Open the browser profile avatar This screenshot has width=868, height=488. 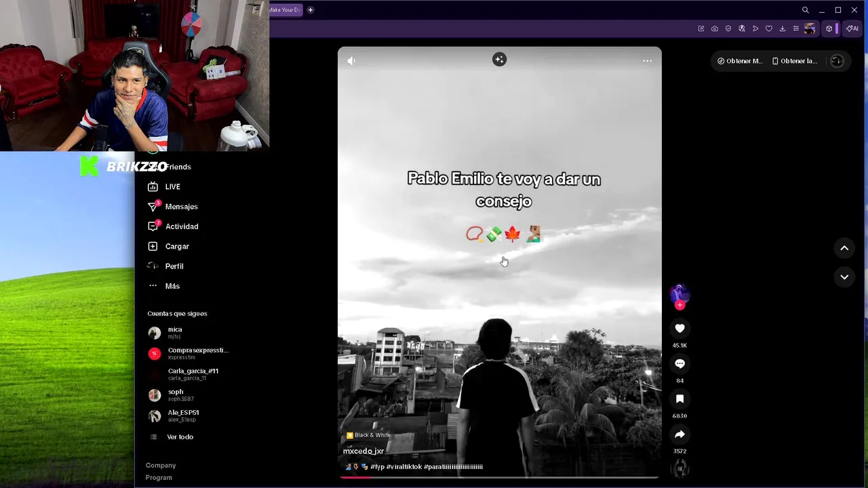click(810, 28)
